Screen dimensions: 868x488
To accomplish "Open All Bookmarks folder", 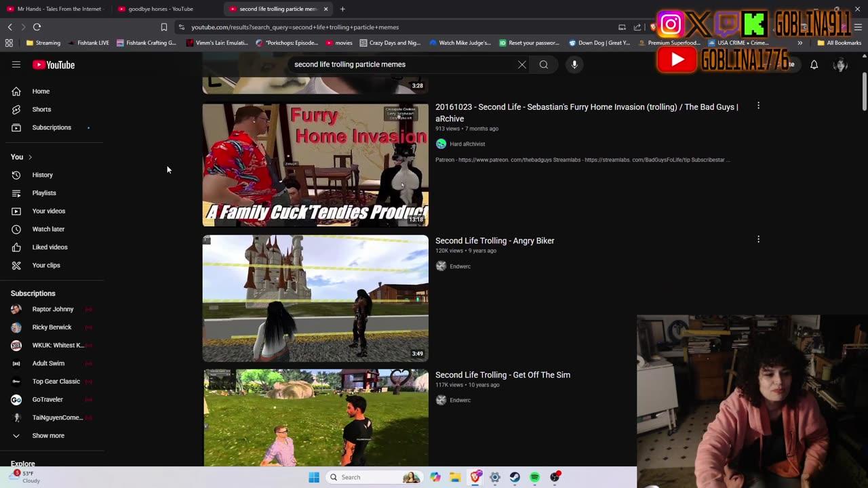I will (839, 43).
